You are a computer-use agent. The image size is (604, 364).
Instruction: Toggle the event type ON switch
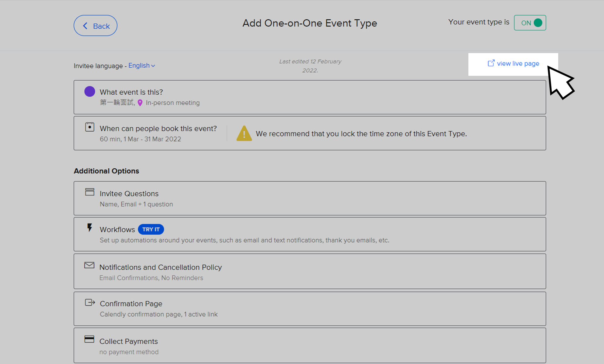tap(530, 23)
